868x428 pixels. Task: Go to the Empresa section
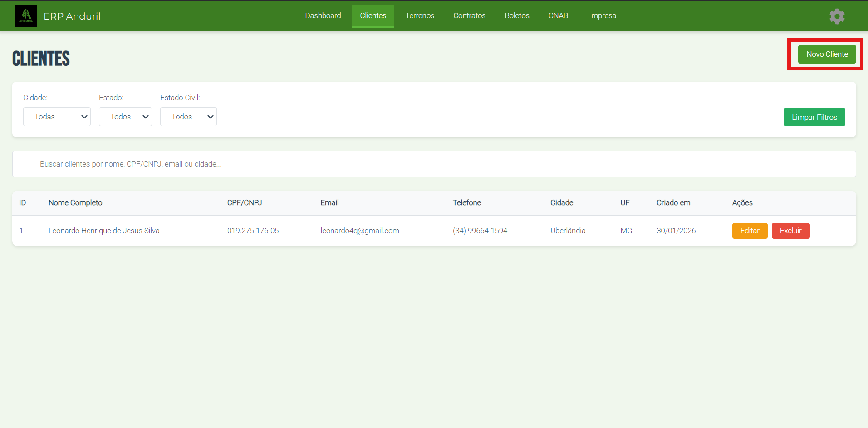(x=601, y=16)
